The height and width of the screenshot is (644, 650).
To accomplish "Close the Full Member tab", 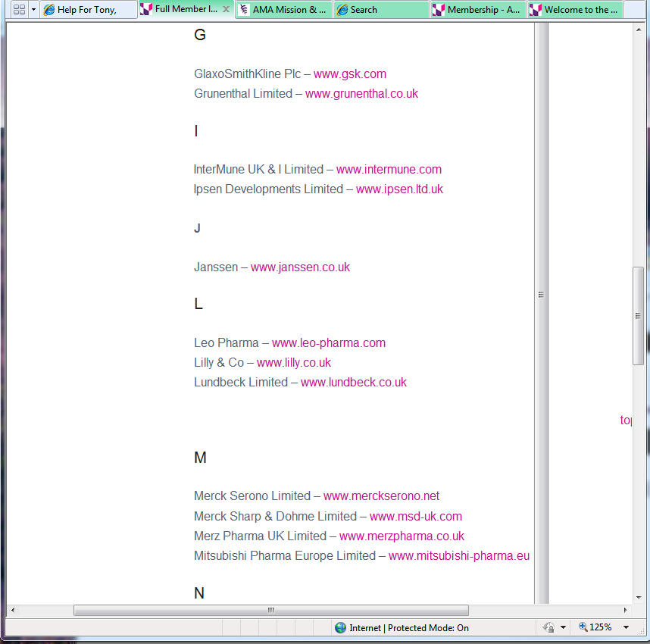I will [x=226, y=10].
